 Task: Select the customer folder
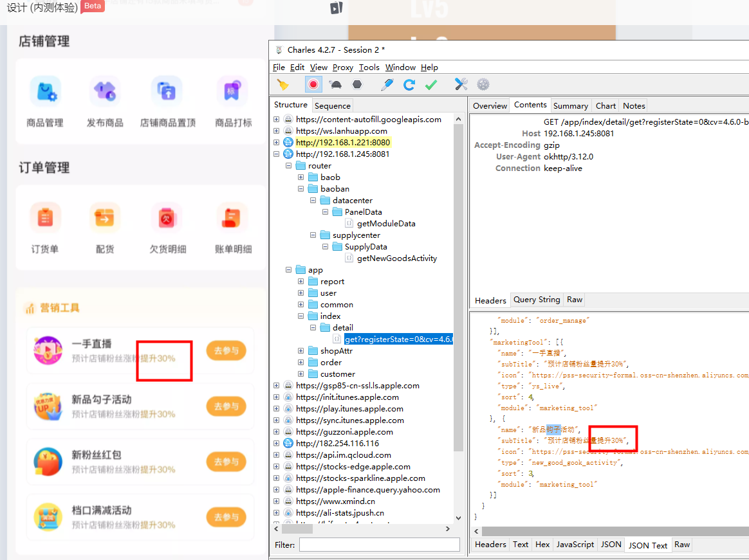pos(338,374)
